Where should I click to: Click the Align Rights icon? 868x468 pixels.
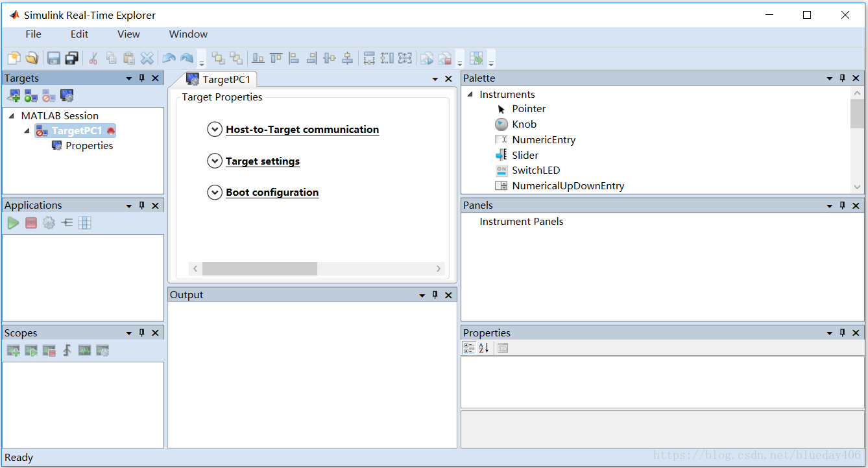click(312, 58)
